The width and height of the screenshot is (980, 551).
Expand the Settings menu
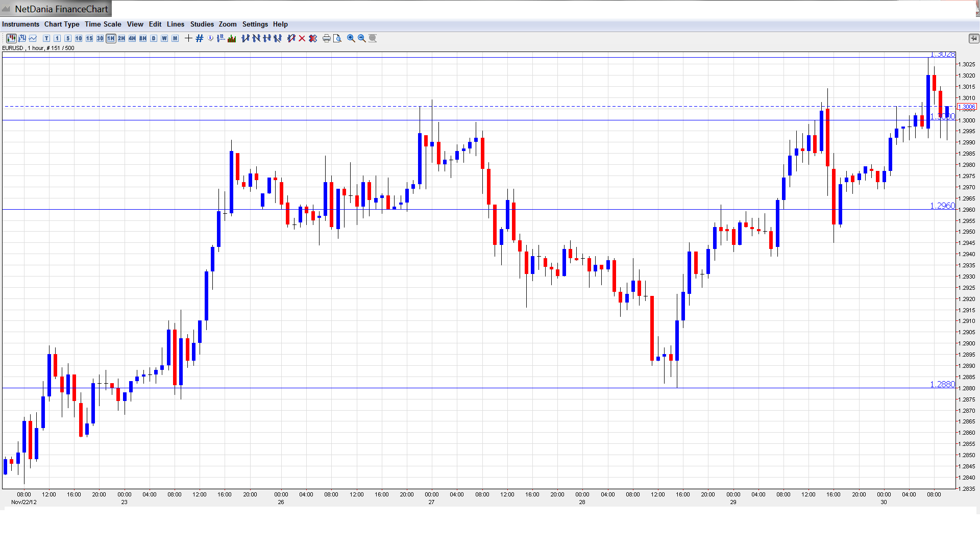255,24
